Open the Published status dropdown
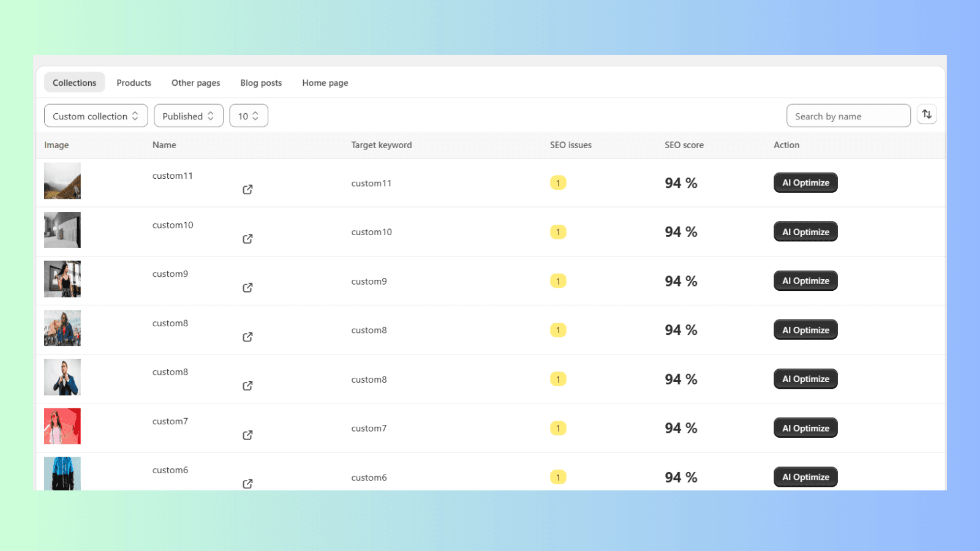Image resolution: width=980 pixels, height=551 pixels. point(189,116)
